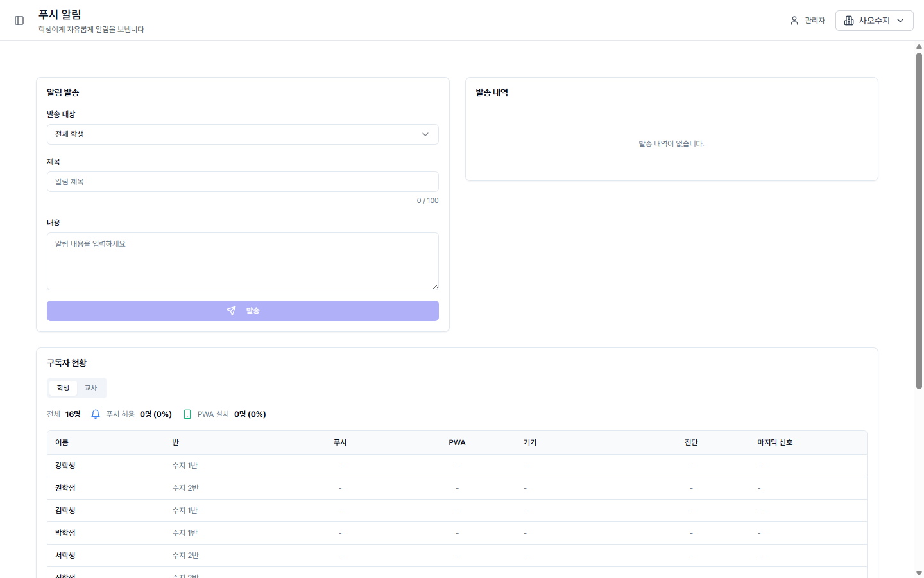Click the 0 / 100 character counter
This screenshot has width=924, height=578.
click(428, 200)
